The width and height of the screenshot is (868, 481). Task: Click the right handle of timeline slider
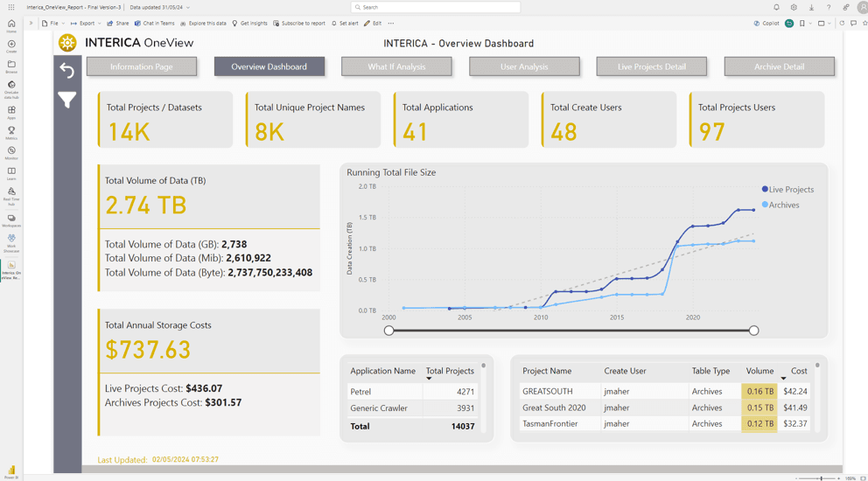753,331
